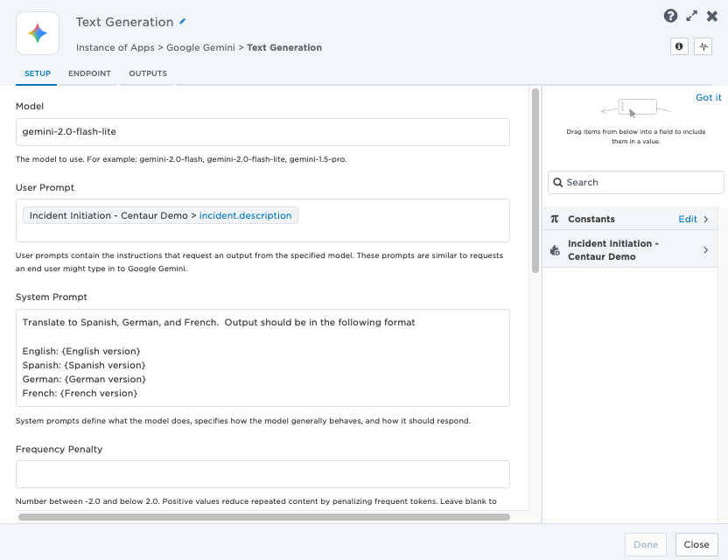Click the 'French: {French version}' line
This screenshot has width=728, height=560.
(80, 393)
